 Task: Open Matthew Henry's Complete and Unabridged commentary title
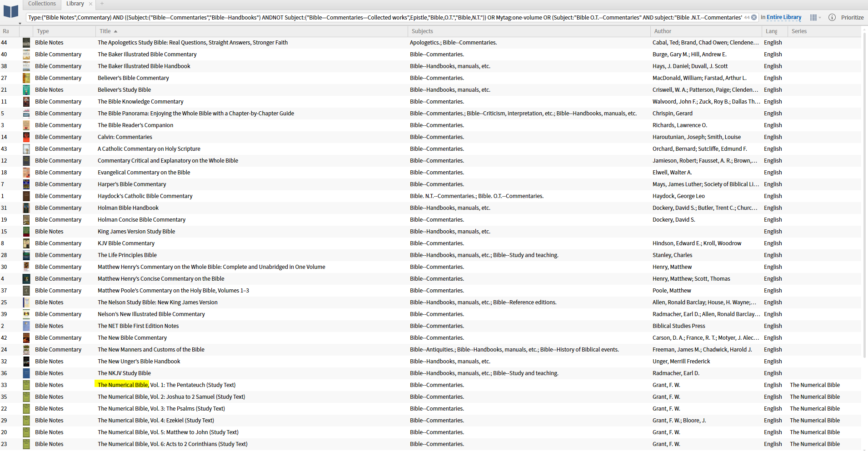(211, 267)
